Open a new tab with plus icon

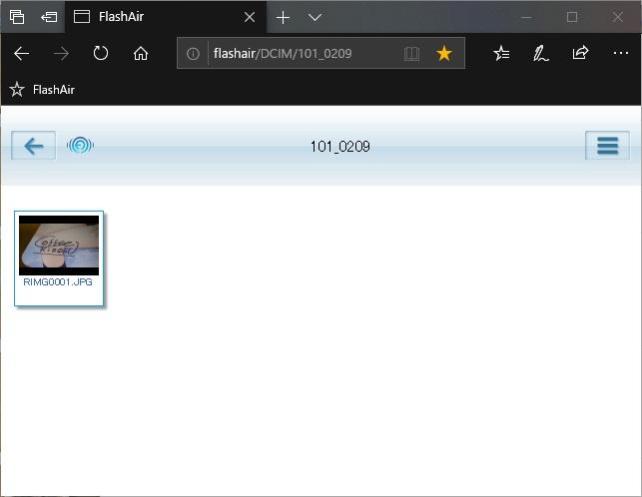[x=283, y=17]
